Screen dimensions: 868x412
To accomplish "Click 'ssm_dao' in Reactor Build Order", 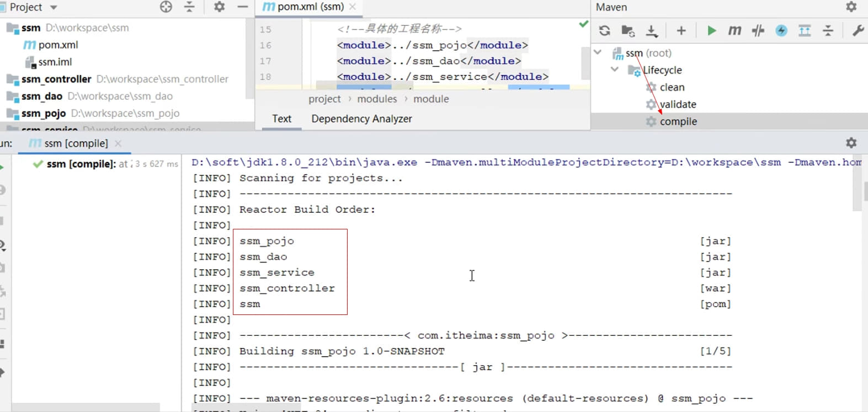I will pos(263,257).
